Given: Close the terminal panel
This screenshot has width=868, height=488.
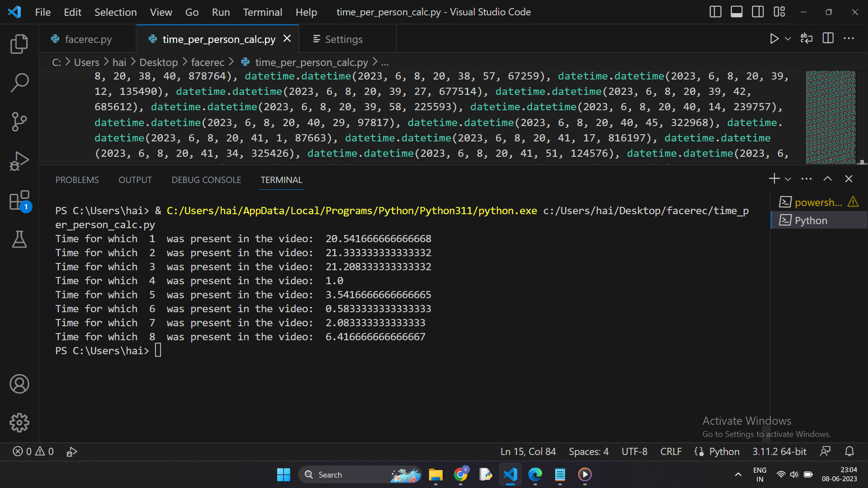Looking at the screenshot, I should click(x=849, y=179).
